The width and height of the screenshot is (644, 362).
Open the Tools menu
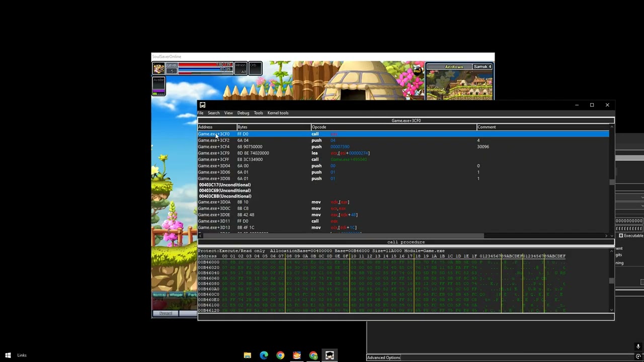(x=258, y=113)
